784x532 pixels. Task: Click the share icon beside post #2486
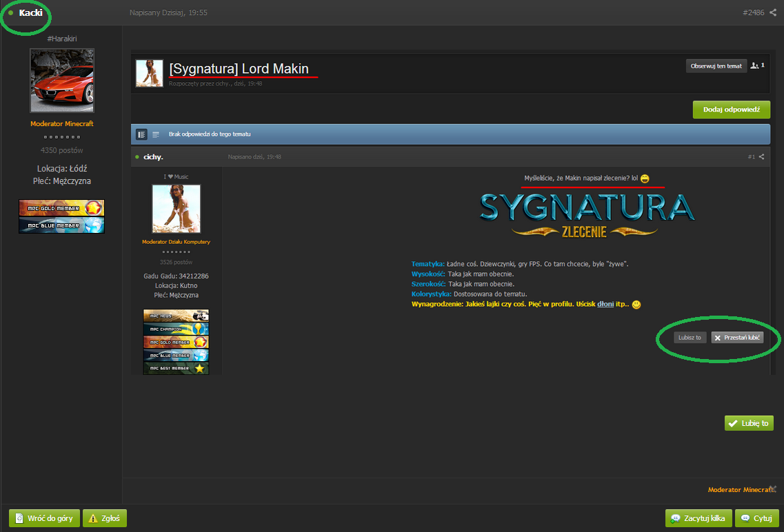[x=773, y=12]
